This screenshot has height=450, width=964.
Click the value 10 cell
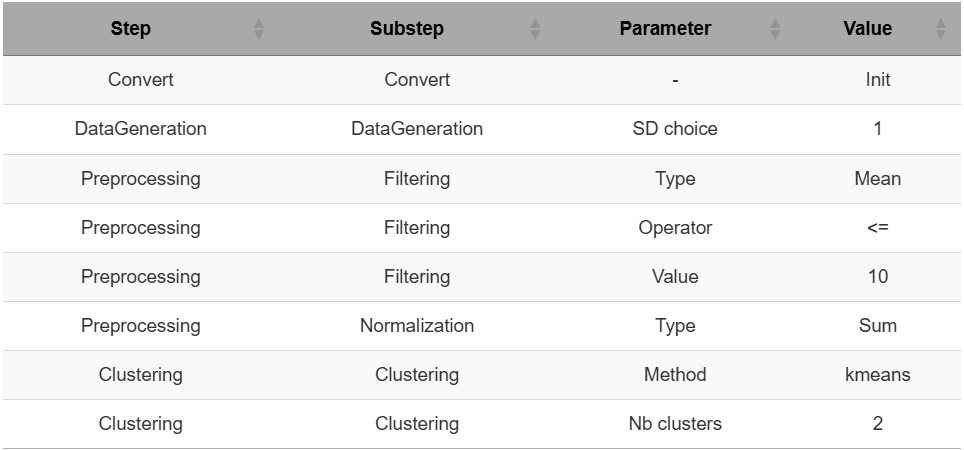click(x=878, y=277)
